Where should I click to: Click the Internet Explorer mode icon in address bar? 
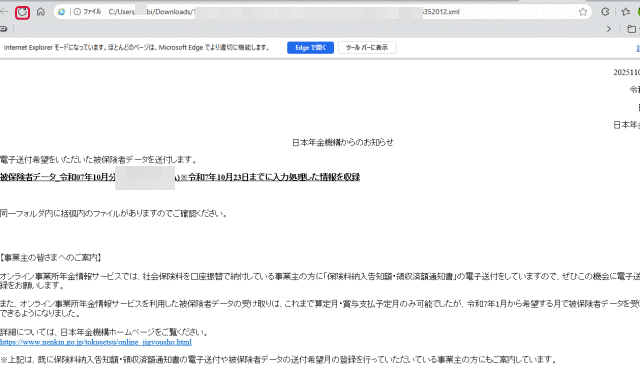click(62, 12)
